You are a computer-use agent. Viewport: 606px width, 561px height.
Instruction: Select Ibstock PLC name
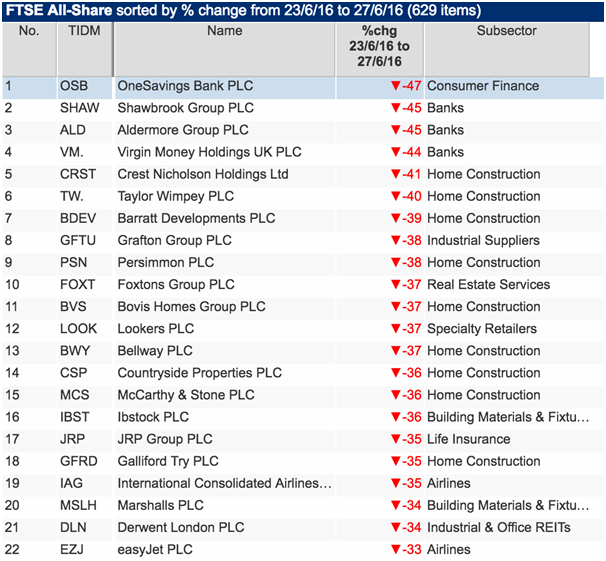153,417
